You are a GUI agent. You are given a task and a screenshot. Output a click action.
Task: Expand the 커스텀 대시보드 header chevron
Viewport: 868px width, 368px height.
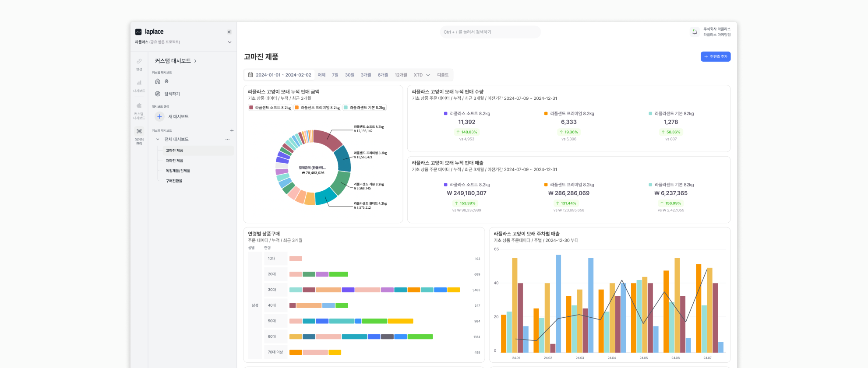click(195, 61)
